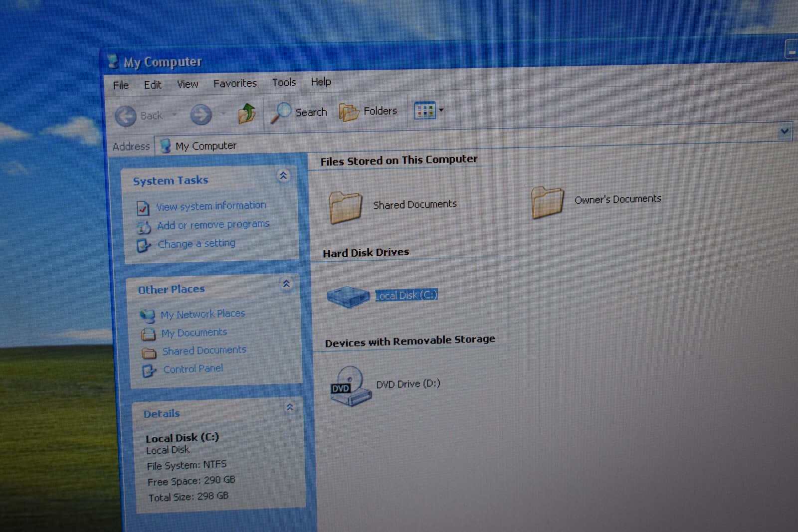Click Add or remove programs link
The image size is (798, 532).
click(213, 224)
